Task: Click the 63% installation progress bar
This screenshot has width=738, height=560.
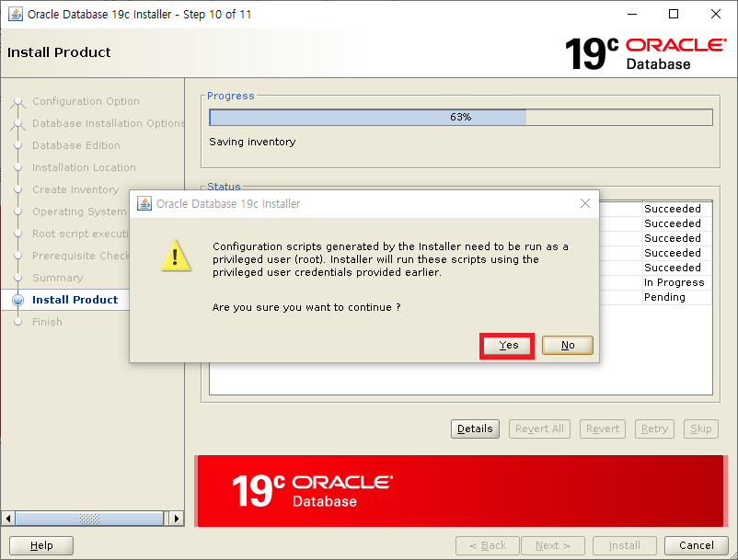Action: coord(461,117)
